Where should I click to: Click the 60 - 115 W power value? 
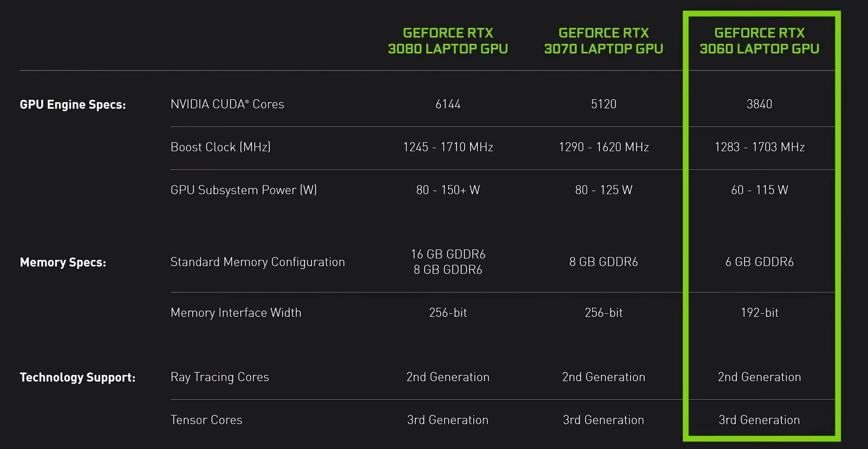[759, 190]
